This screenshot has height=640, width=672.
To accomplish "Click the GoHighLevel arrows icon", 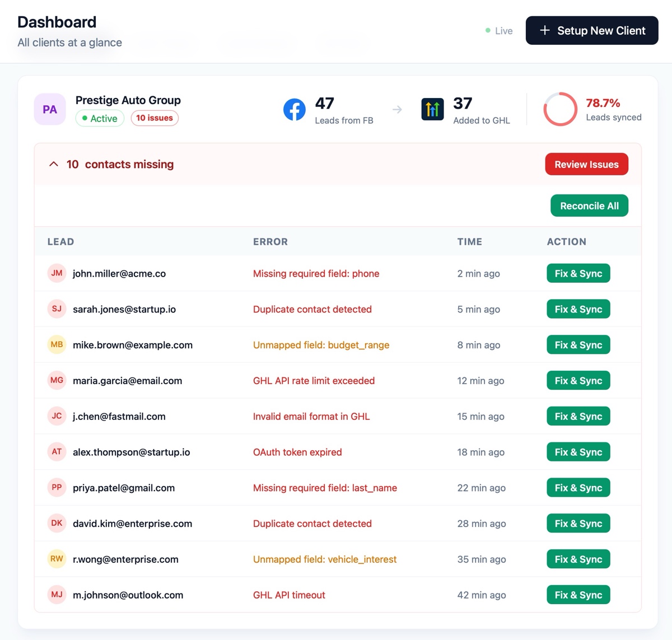I will (x=432, y=109).
